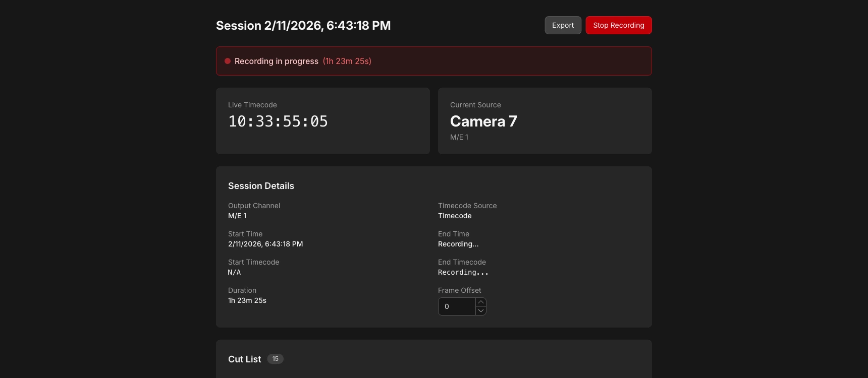Click the session title at the top

pos(303,26)
